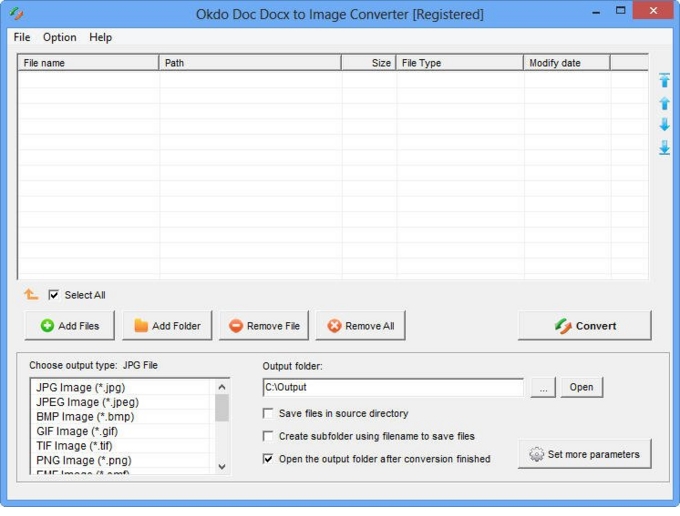Sort list by File Type column header

pos(460,63)
